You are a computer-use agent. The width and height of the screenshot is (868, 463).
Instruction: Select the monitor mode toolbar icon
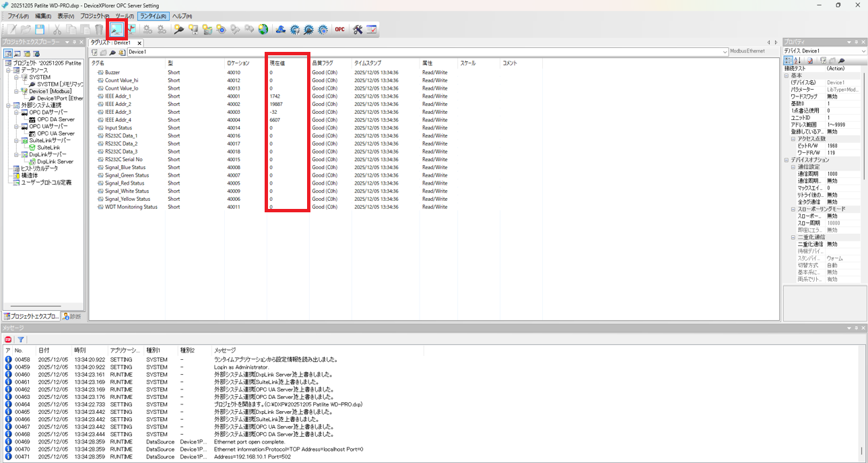pyautogui.click(x=116, y=29)
